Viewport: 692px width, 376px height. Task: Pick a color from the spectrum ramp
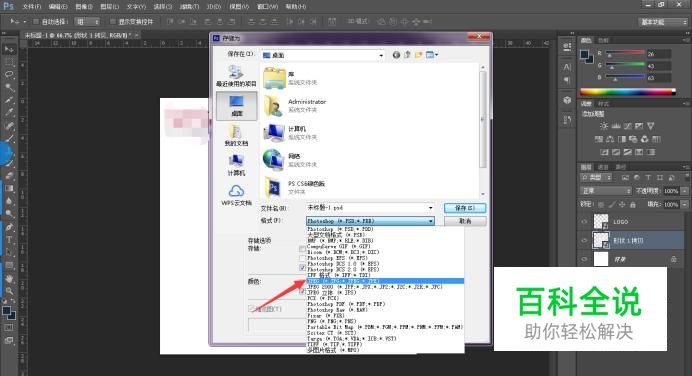point(627,92)
